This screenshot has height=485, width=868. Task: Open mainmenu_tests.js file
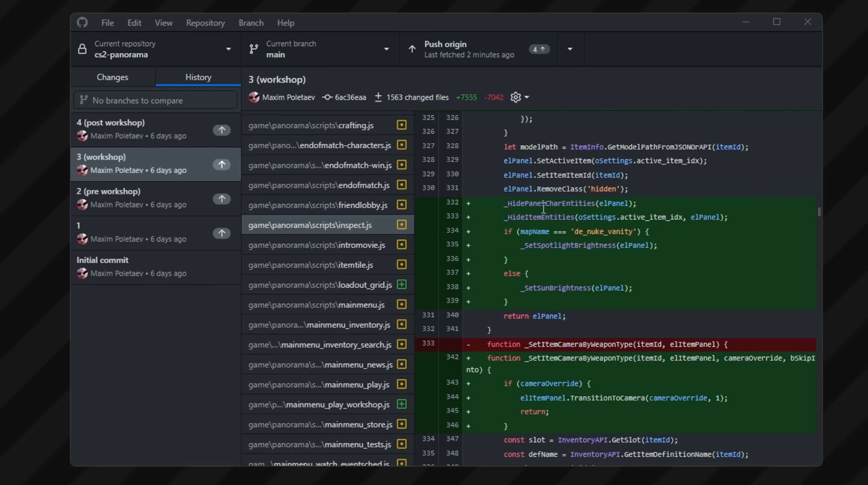click(327, 445)
